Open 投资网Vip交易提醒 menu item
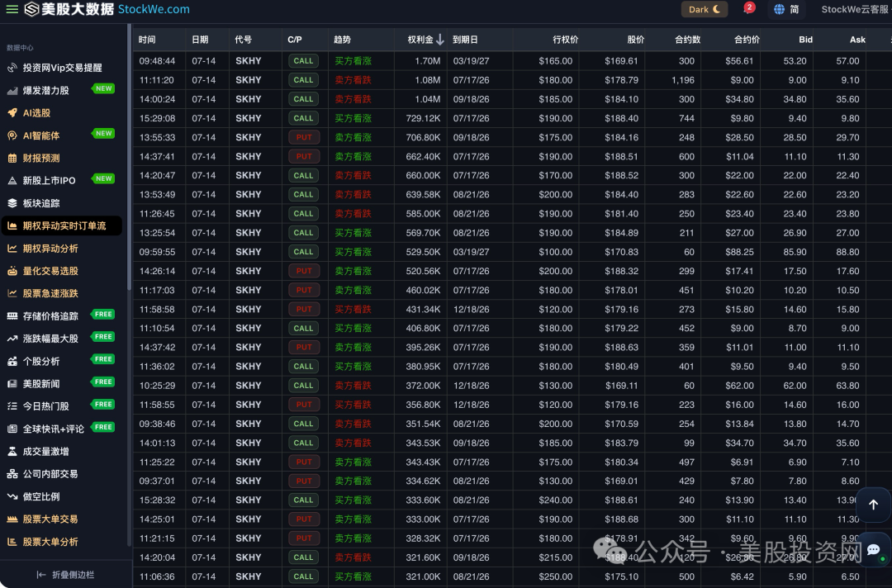Image resolution: width=892 pixels, height=588 pixels. 62,68
